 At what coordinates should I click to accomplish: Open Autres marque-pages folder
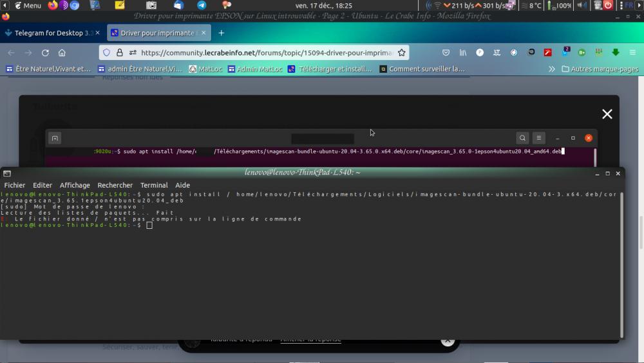coord(600,69)
